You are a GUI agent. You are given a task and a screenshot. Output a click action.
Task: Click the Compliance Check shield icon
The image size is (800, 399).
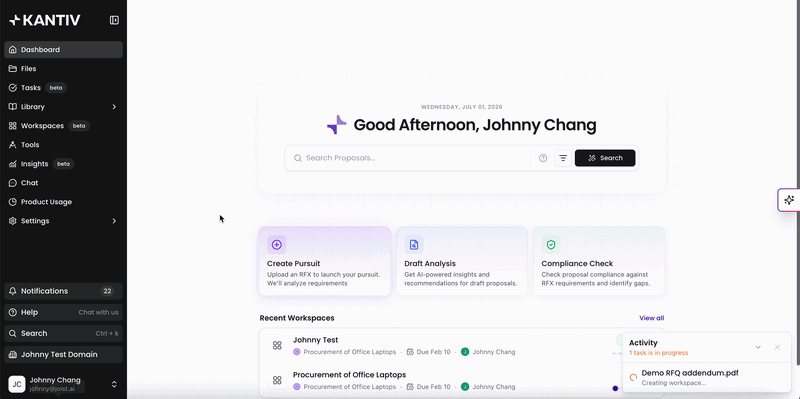click(551, 245)
